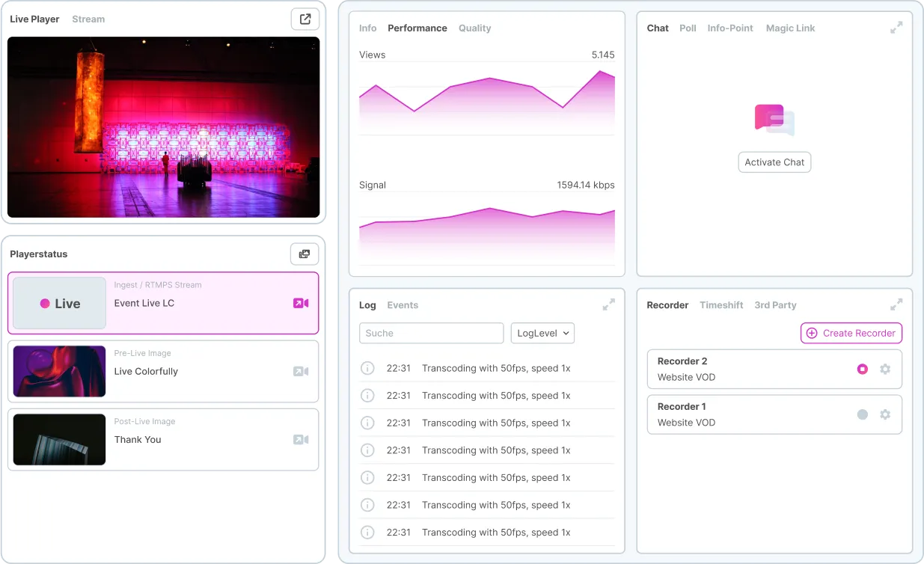Expand the Log panel fullscreen icon

[x=609, y=304]
